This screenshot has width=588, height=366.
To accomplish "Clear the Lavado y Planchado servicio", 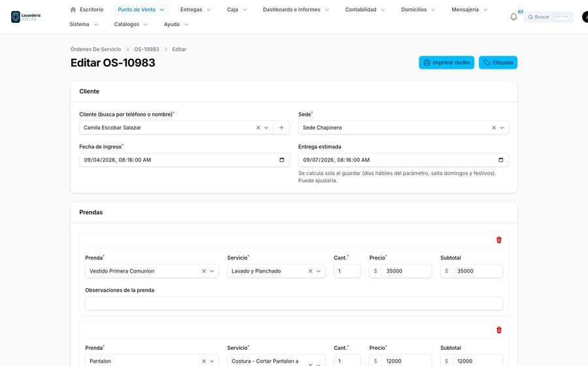I will (310, 271).
